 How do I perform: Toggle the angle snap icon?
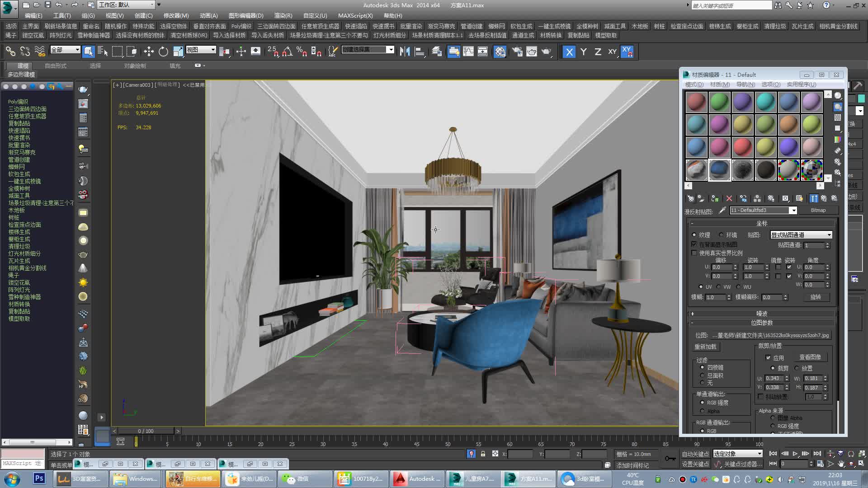pyautogui.click(x=287, y=52)
